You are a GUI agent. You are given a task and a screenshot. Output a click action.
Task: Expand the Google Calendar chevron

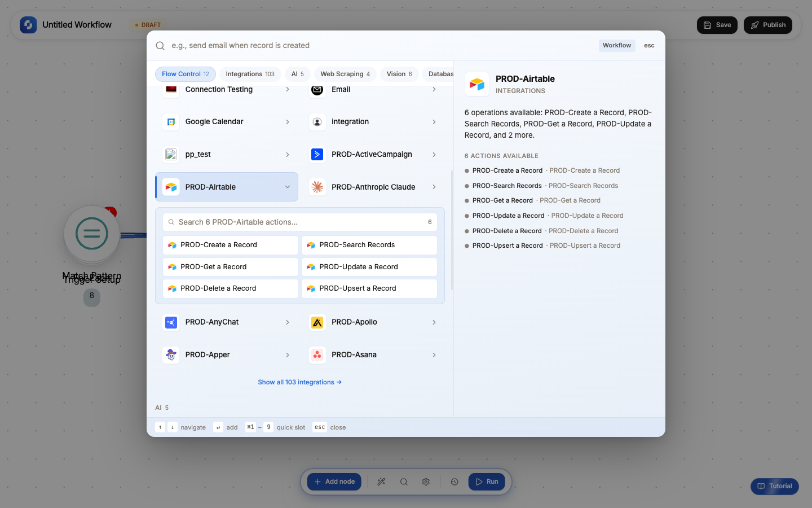288,122
